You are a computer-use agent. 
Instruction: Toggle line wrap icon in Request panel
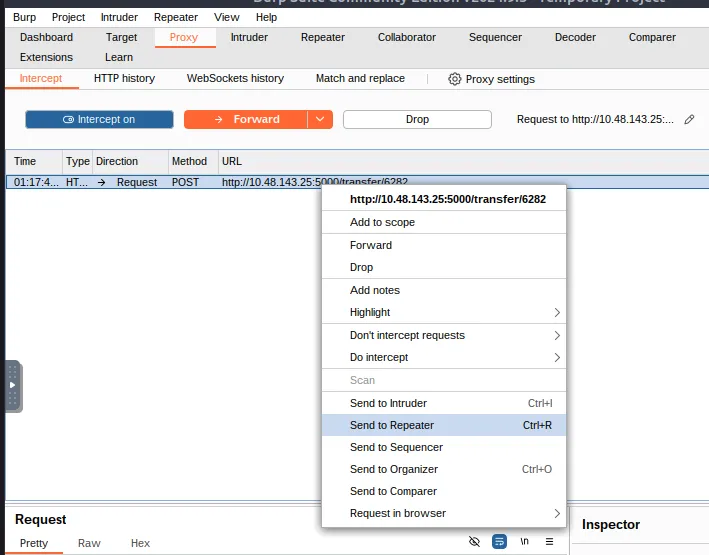[x=499, y=542]
